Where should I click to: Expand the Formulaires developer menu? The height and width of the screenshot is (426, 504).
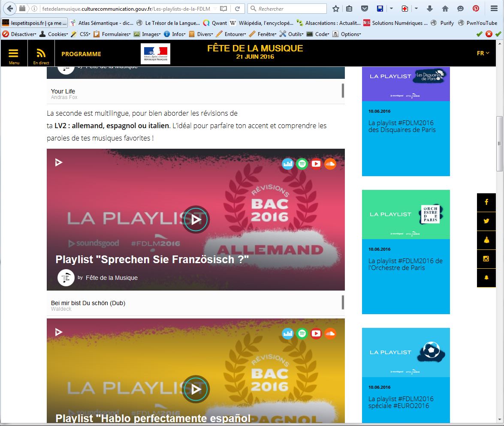coord(112,34)
